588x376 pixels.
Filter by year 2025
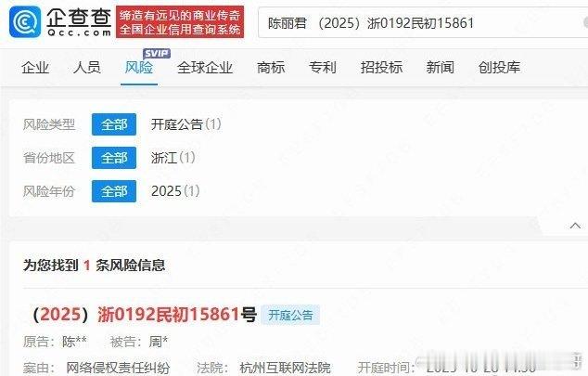[x=175, y=191]
